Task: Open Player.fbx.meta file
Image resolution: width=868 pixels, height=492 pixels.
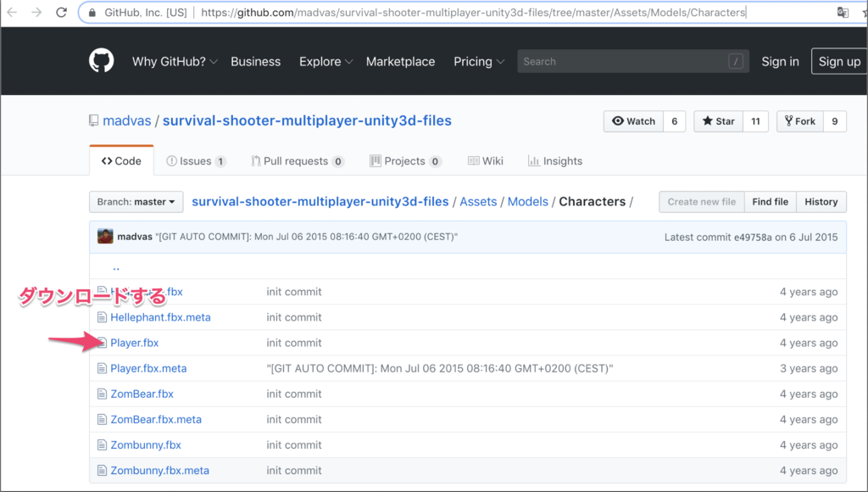Action: 148,368
